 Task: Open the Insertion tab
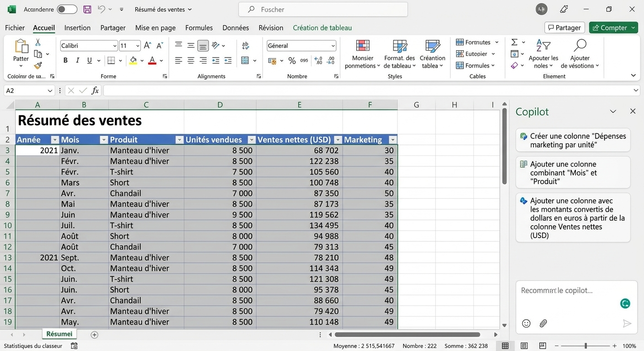[77, 28]
